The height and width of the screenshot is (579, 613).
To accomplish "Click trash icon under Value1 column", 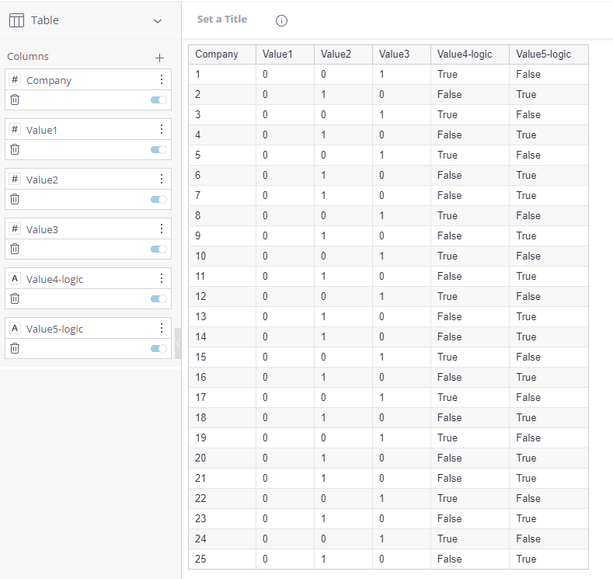I will pyautogui.click(x=14, y=150).
